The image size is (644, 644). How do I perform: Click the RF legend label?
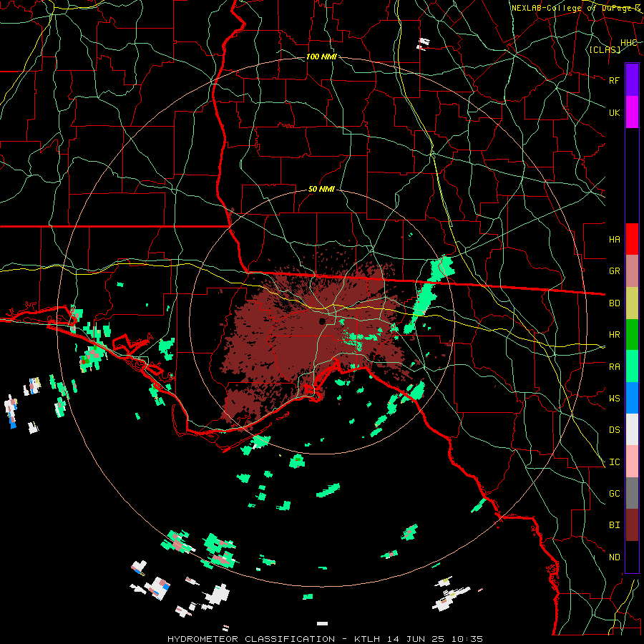[614, 80]
